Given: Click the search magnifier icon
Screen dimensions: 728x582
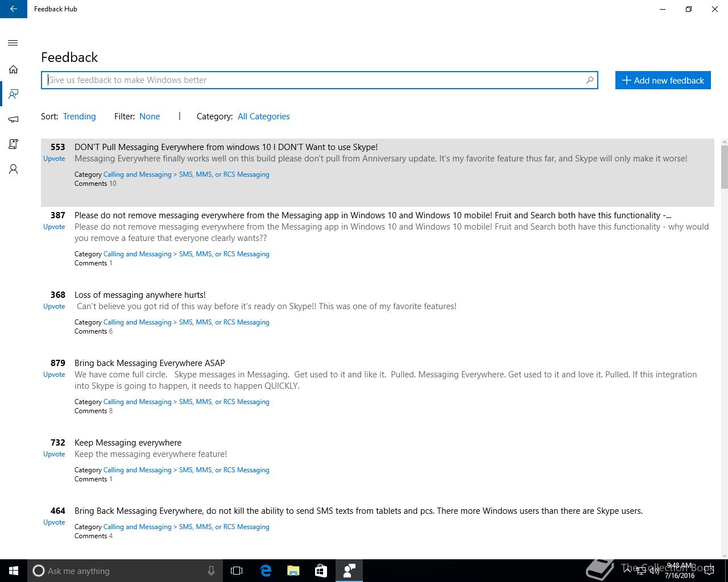Looking at the screenshot, I should click(590, 80).
